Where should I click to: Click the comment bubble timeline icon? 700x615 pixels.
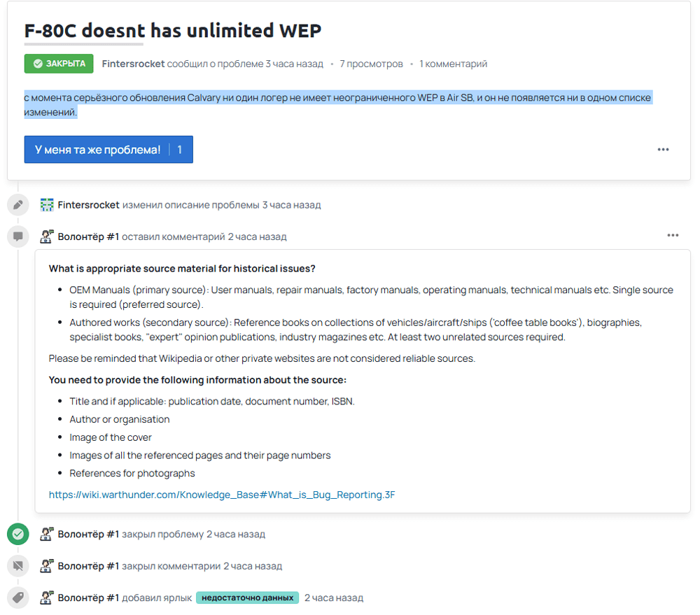pyautogui.click(x=18, y=236)
